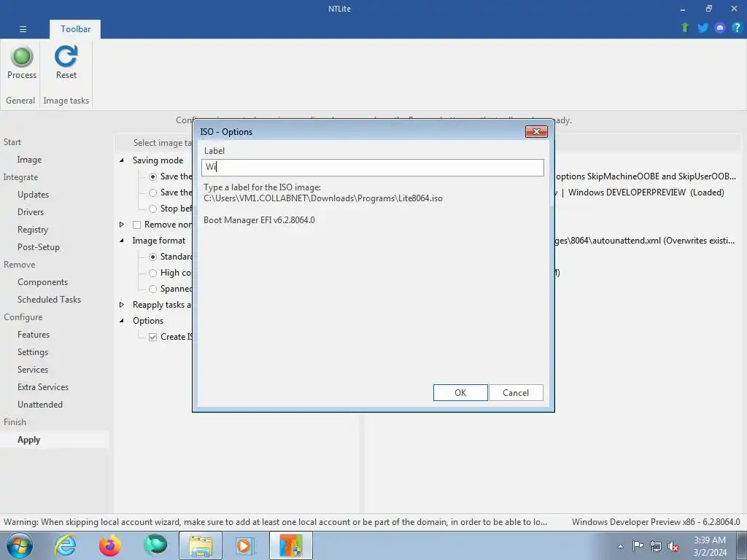Open the Services page in sidebar
This screenshot has height=560, width=747.
coord(33,370)
